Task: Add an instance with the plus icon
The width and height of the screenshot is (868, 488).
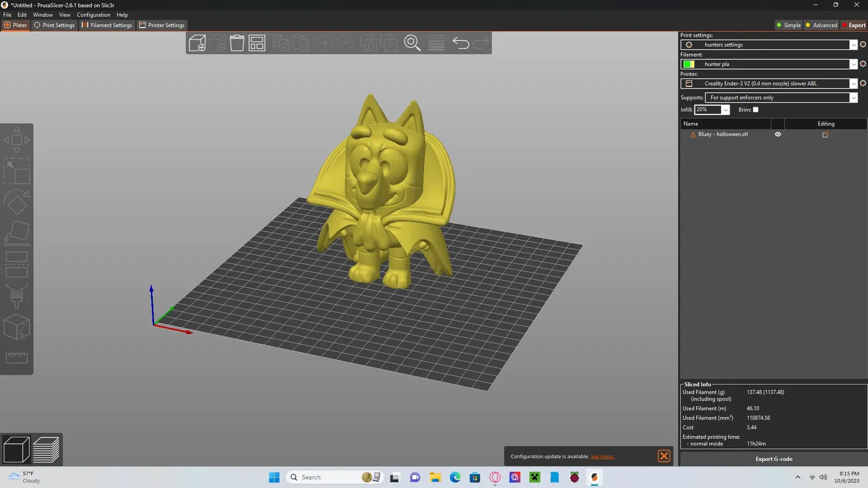Action: (324, 43)
